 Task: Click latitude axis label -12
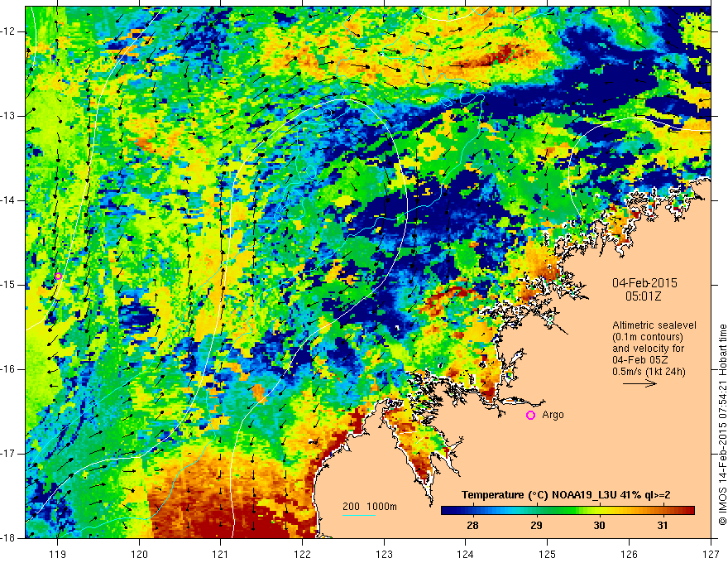point(9,31)
